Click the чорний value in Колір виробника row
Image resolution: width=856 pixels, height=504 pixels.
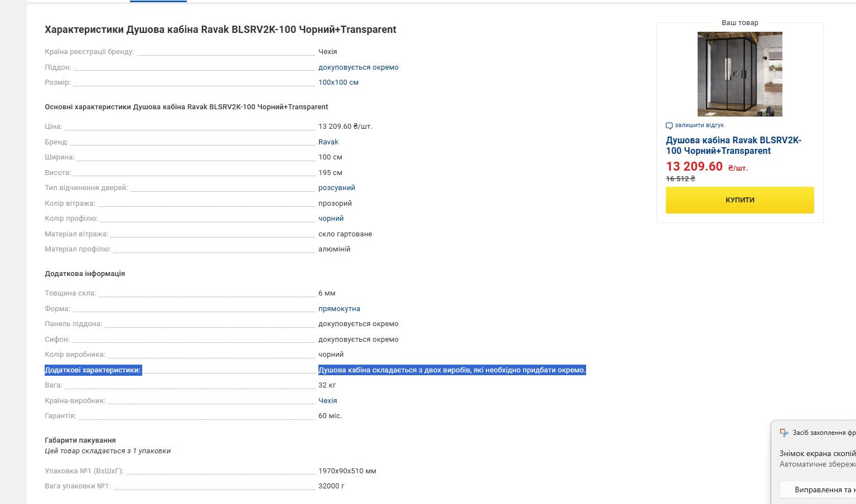(x=331, y=355)
